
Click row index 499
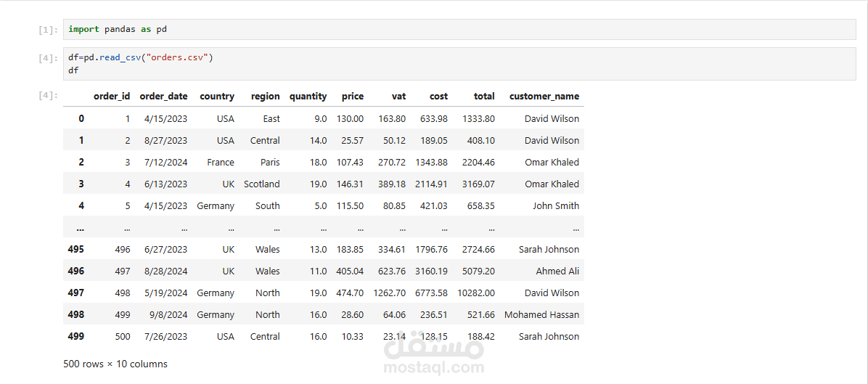click(x=75, y=336)
